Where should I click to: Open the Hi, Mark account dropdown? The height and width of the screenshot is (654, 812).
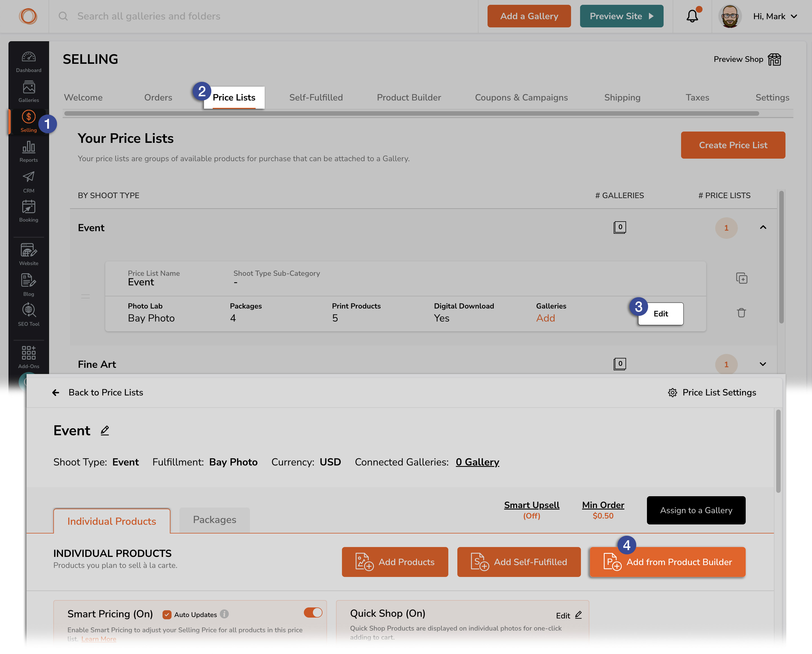(775, 17)
